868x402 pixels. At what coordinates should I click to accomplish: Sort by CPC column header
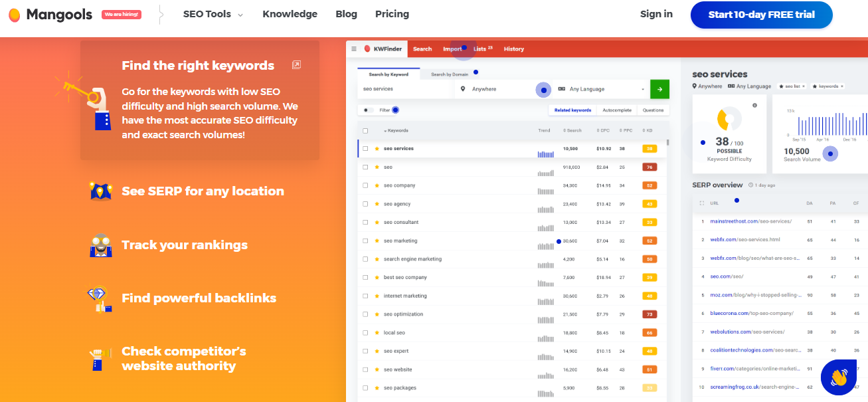tap(603, 131)
